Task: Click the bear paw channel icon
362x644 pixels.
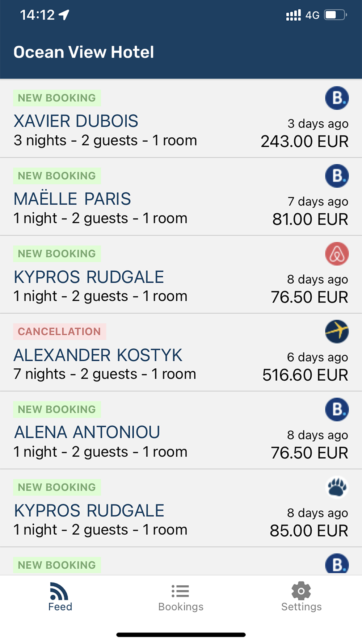Action: pos(337,487)
